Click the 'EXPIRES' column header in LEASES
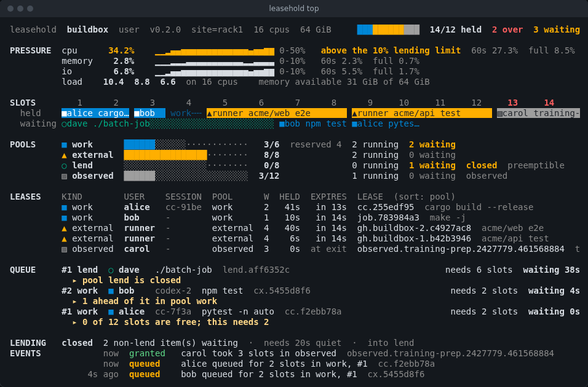The width and height of the screenshot is (588, 387). point(328,197)
